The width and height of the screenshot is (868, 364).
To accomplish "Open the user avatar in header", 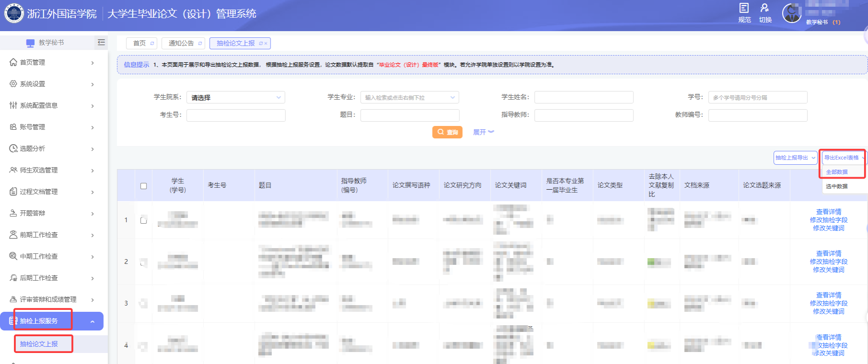I will coord(792,13).
